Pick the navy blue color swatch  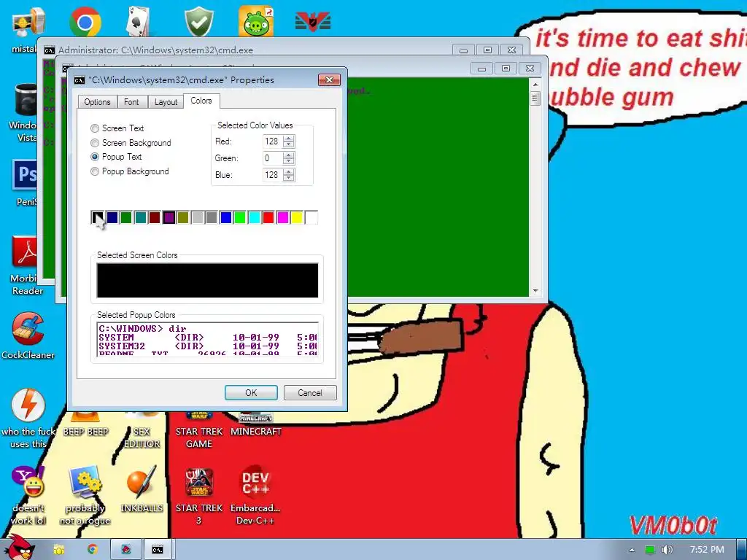112,217
